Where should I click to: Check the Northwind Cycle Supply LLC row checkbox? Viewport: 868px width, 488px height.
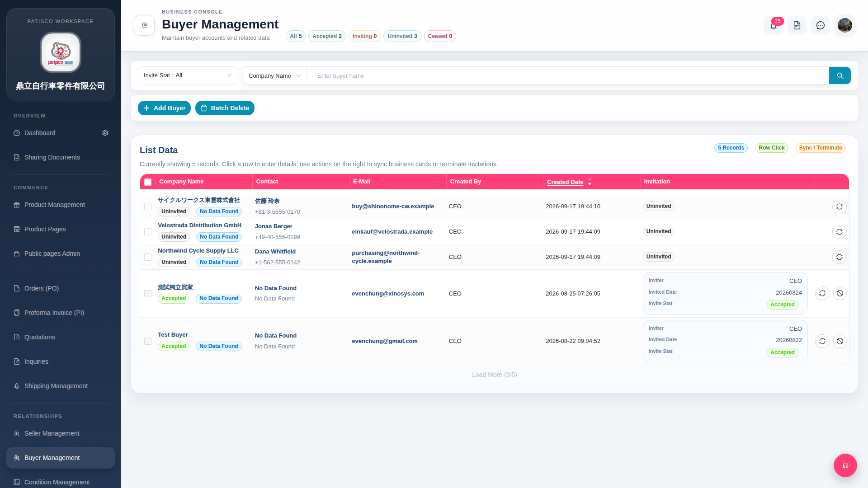tap(148, 257)
